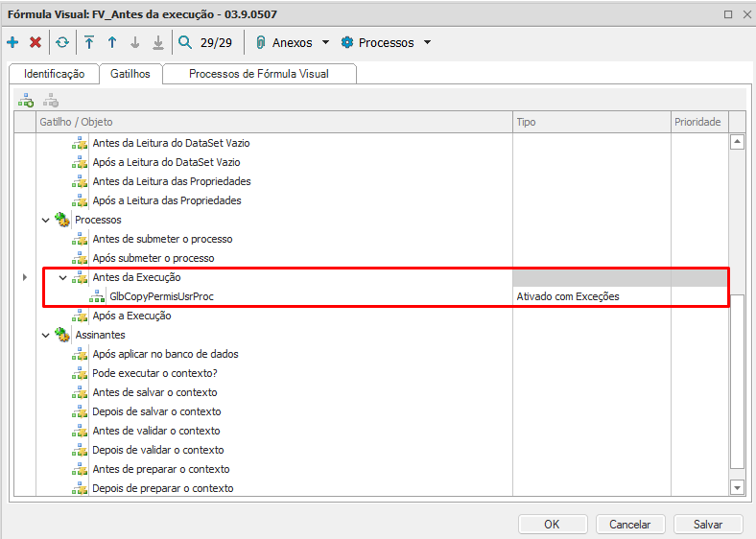The height and width of the screenshot is (539, 756).
Task: Select Depois de salvar o contexto row
Action: 383,411
